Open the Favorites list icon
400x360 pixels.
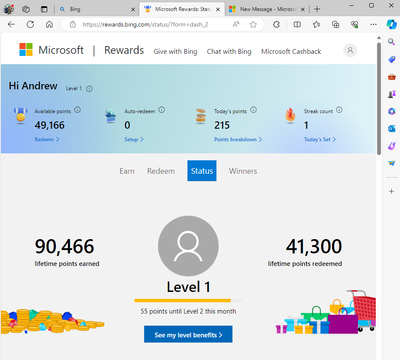coord(316,24)
